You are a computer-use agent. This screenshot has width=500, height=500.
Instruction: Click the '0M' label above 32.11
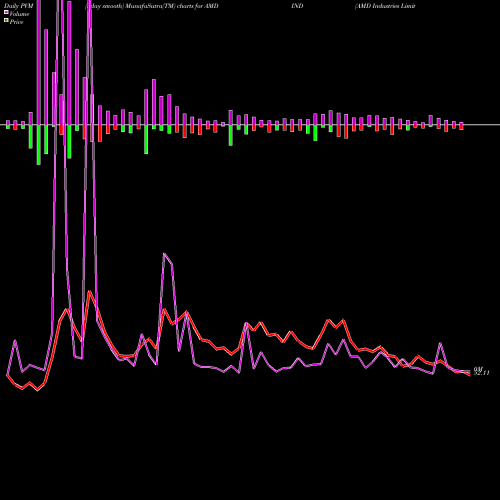478,369
